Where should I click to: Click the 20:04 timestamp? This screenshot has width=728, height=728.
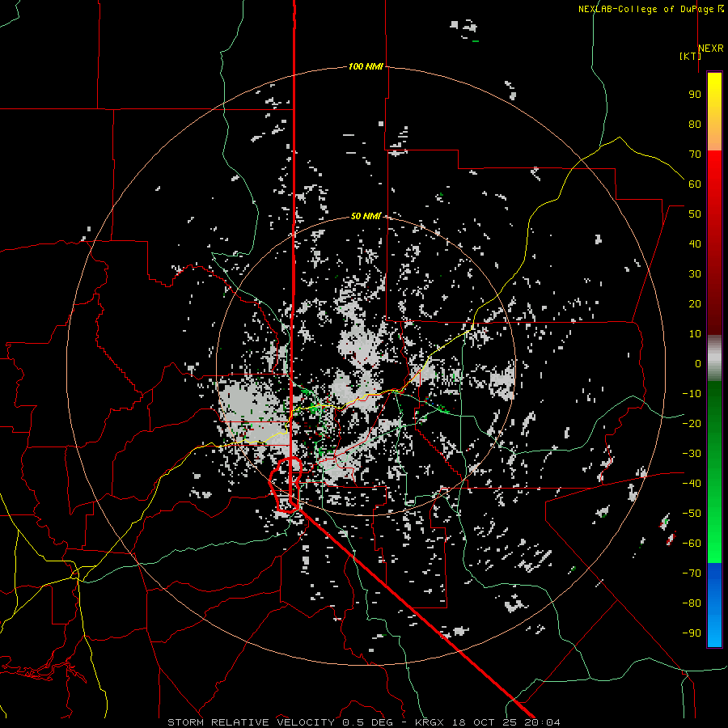pyautogui.click(x=543, y=722)
